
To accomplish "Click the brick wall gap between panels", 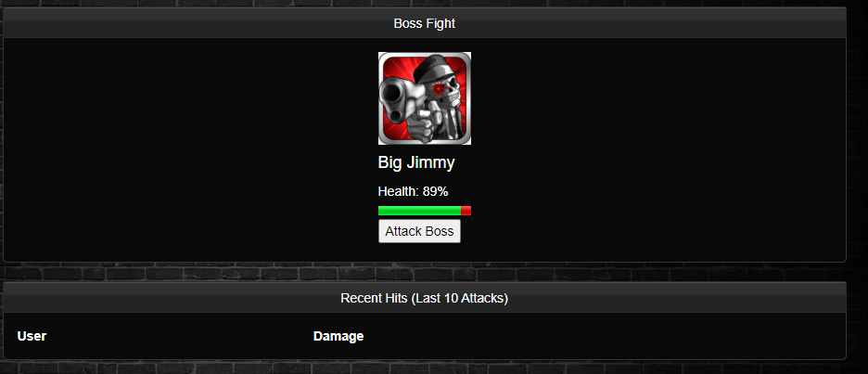I will [x=425, y=272].
